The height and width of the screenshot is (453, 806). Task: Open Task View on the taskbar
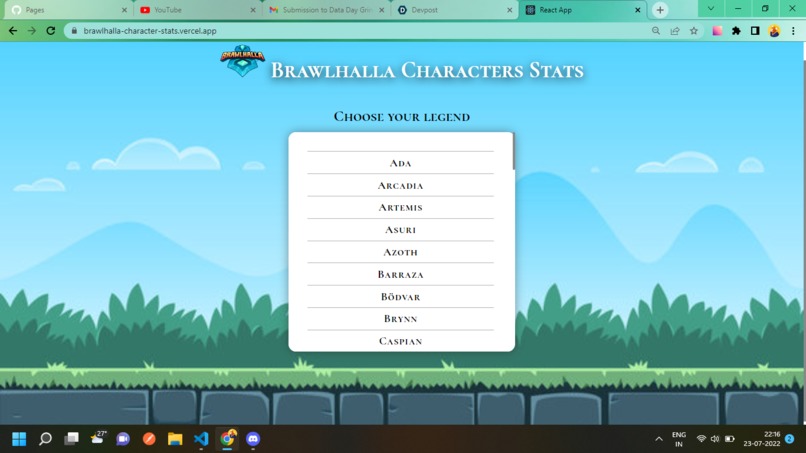71,439
